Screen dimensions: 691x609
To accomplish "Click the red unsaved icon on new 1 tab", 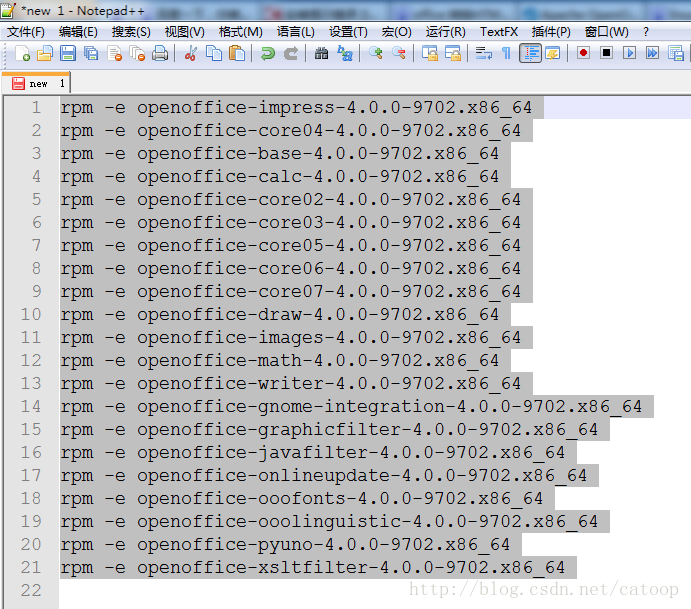I will tap(18, 83).
